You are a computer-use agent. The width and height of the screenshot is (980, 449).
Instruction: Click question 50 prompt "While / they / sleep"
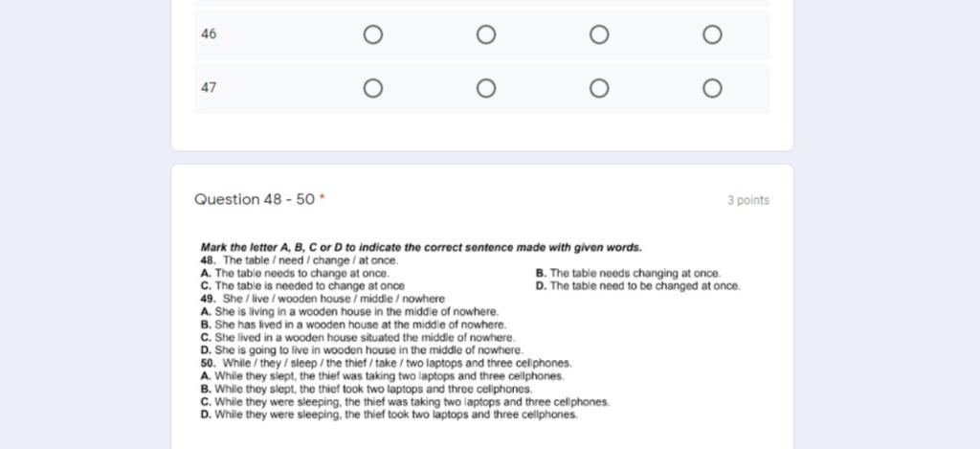(386, 364)
